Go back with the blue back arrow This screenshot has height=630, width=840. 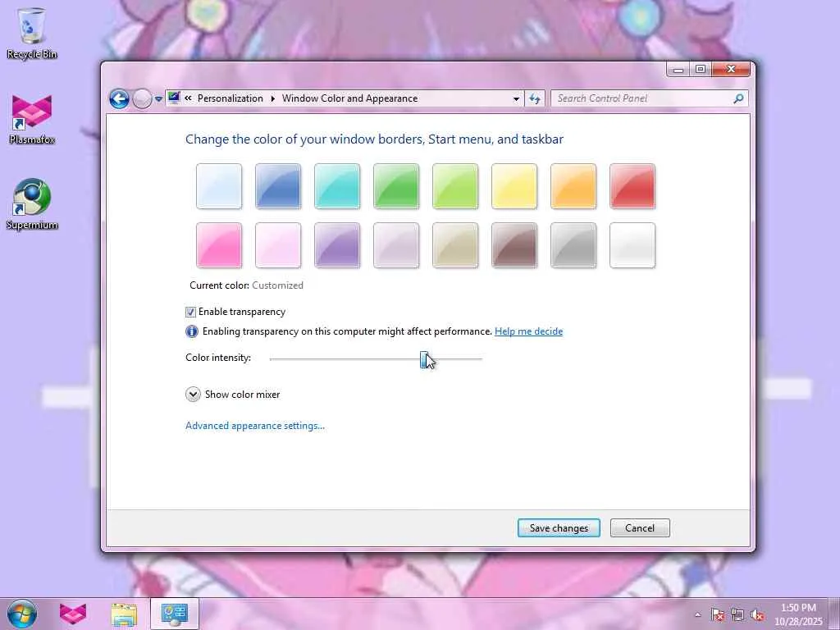(x=119, y=98)
